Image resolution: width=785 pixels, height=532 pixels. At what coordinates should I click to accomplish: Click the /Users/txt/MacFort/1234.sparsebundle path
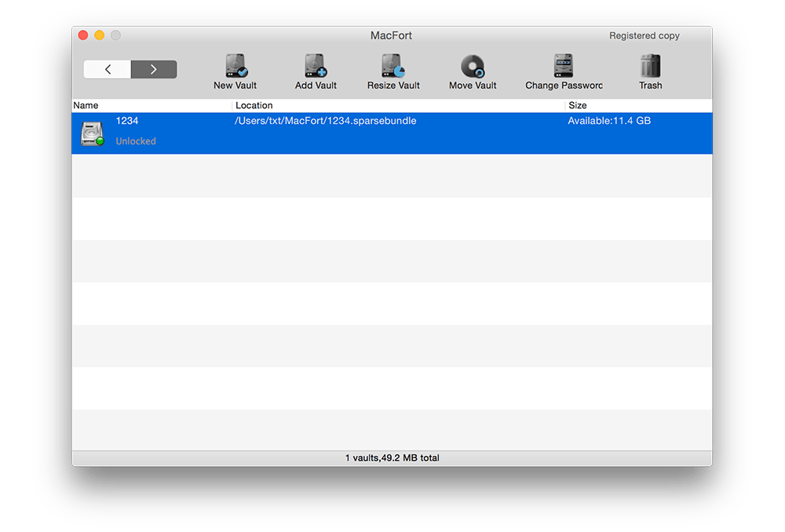[x=326, y=121]
